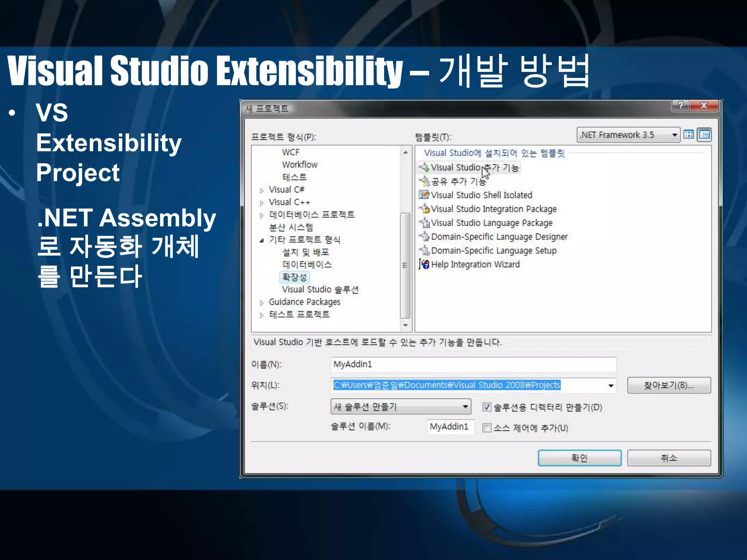Click the 확인 button
Screen dimensions: 747x560
(580, 458)
